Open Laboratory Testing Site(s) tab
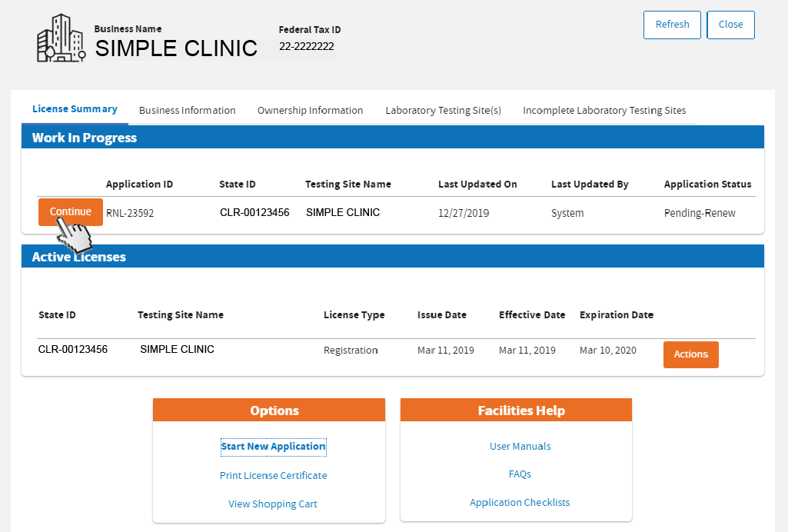 click(443, 111)
